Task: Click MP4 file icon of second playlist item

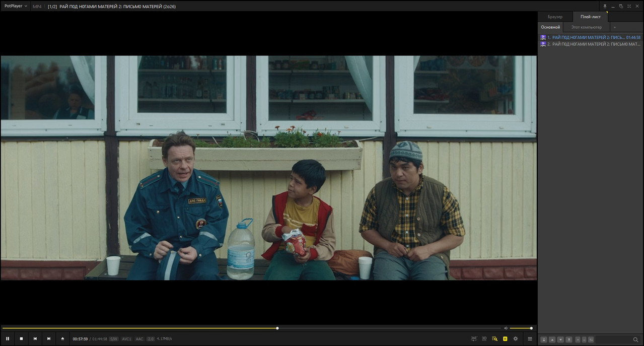Action: coord(543,44)
